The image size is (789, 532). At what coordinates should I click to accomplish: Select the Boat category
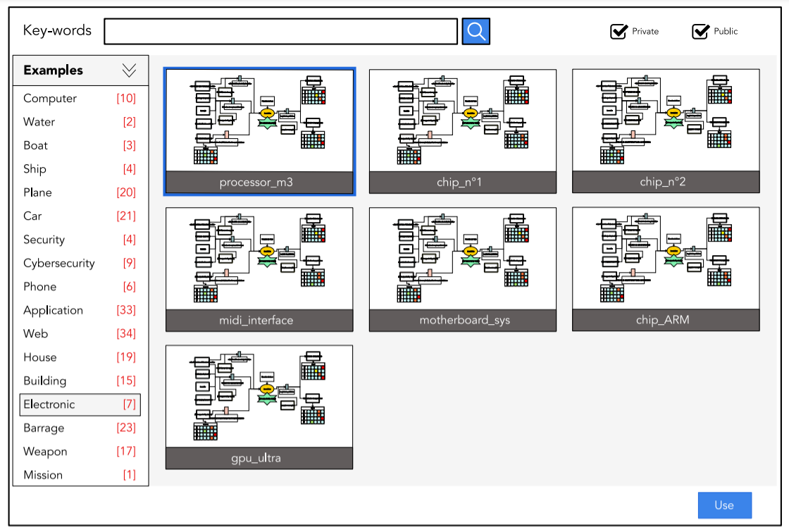pos(80,145)
